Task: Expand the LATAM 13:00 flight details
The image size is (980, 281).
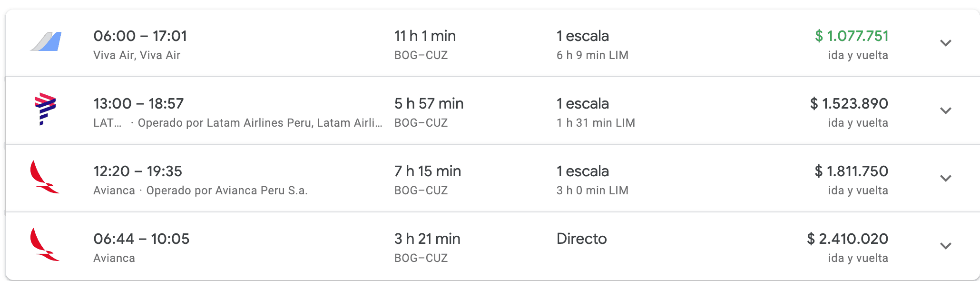Action: 945,110
